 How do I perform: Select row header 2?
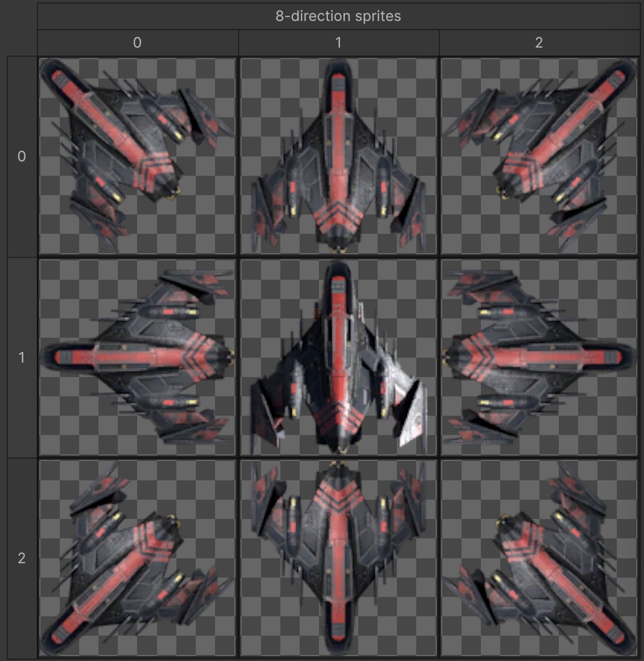21,558
